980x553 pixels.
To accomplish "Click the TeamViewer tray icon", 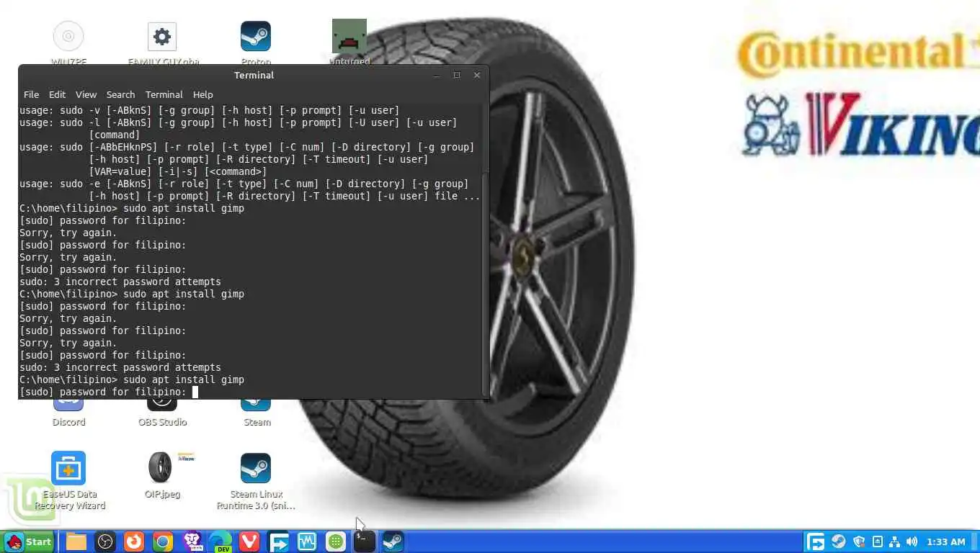I will [x=816, y=541].
